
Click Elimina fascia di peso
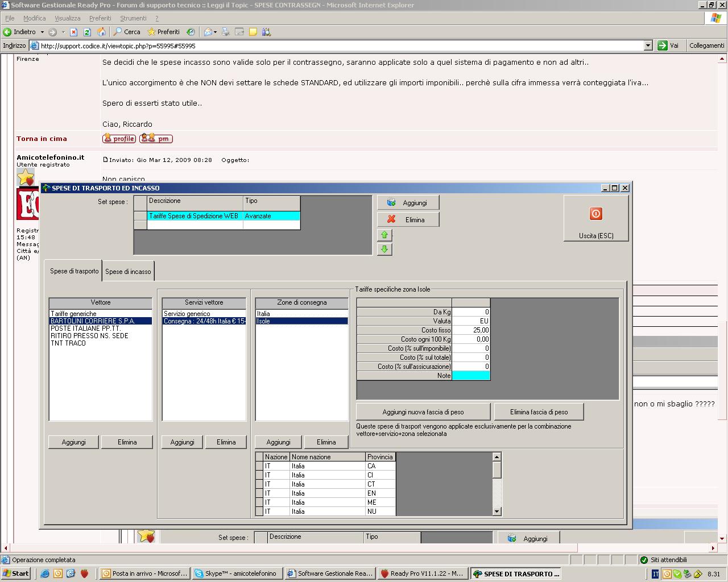pos(539,412)
